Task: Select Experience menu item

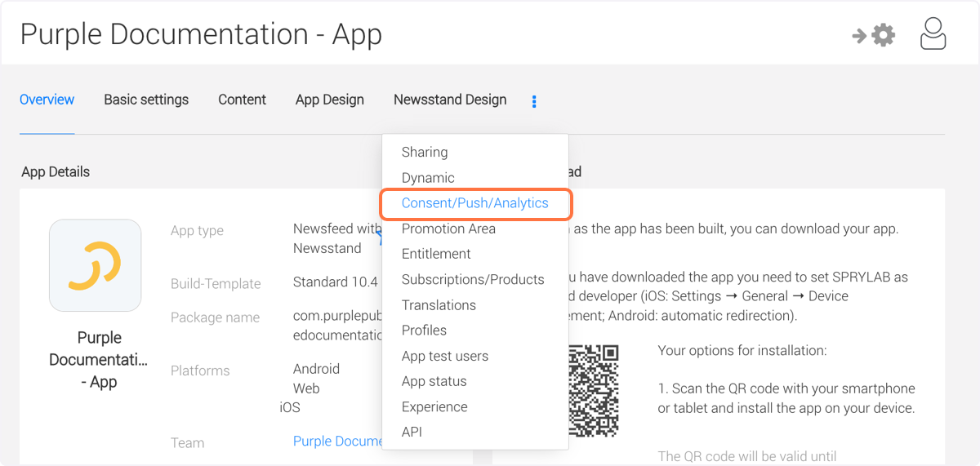Action: tap(434, 406)
